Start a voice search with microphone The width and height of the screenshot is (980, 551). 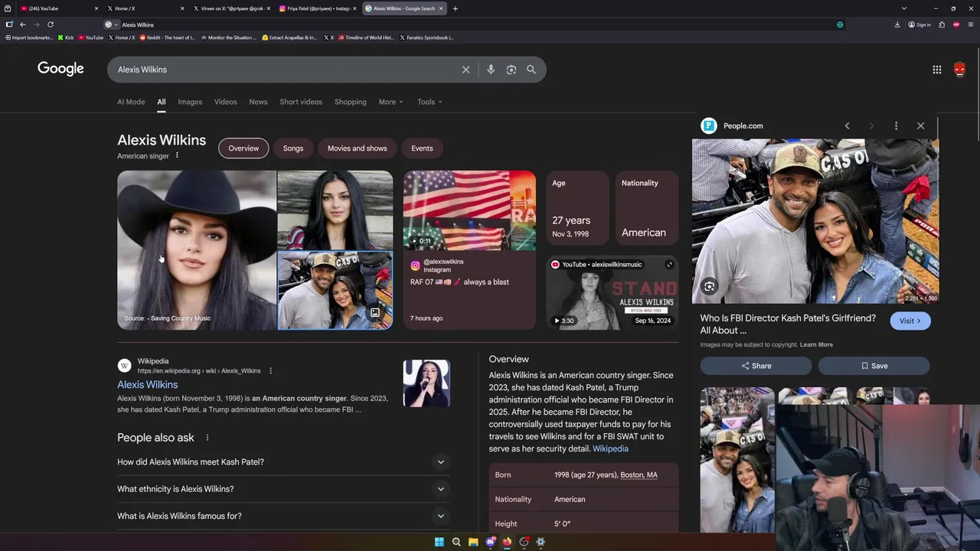pos(491,70)
